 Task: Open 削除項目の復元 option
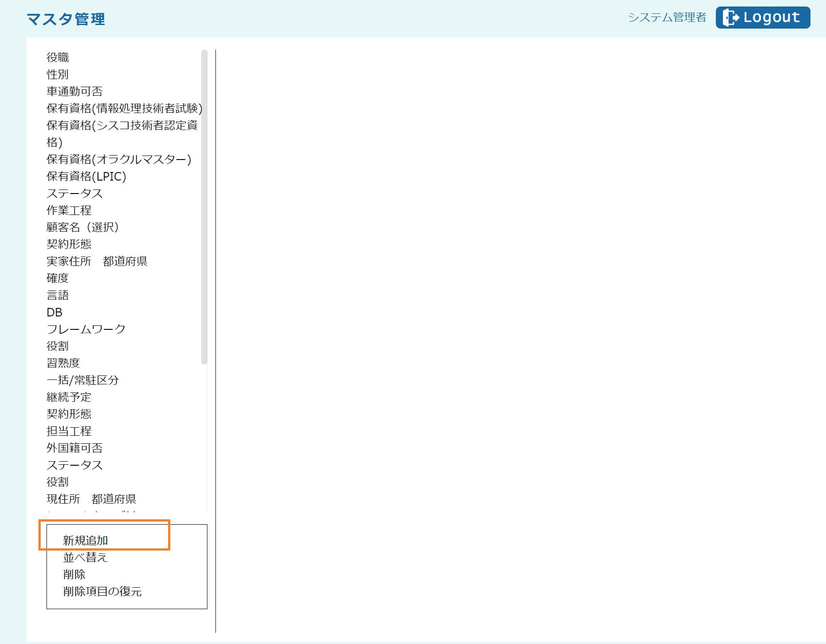(102, 591)
